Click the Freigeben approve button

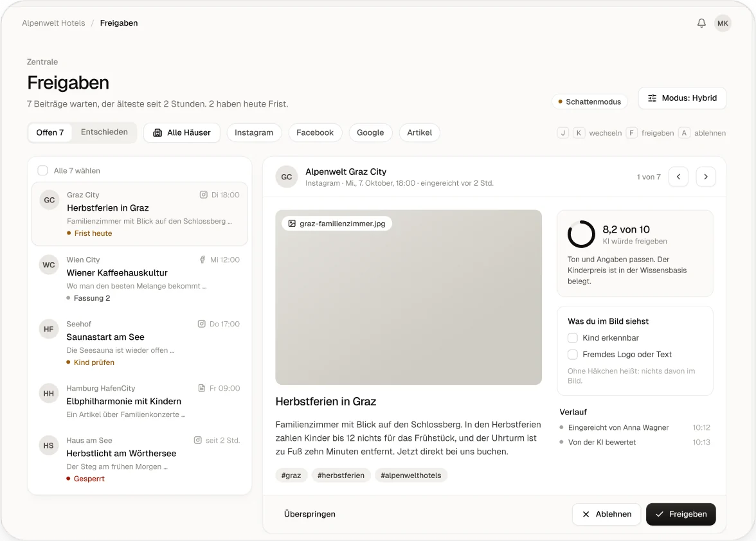pyautogui.click(x=681, y=514)
